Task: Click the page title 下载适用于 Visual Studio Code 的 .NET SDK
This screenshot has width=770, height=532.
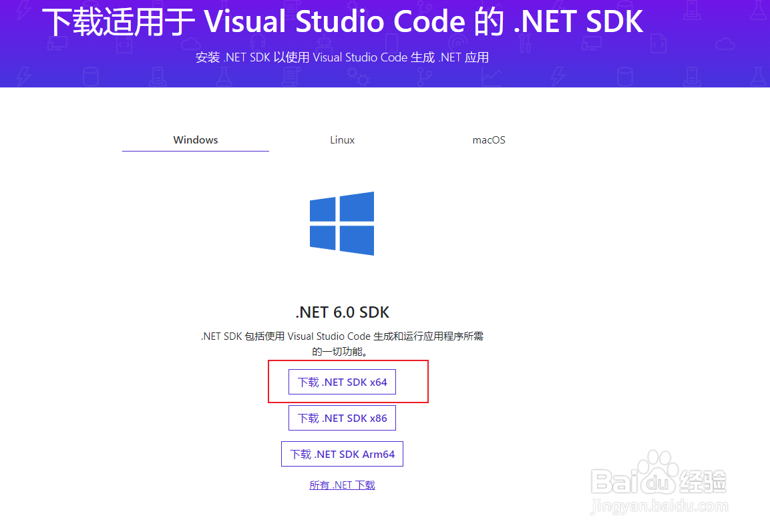Action: (x=343, y=21)
